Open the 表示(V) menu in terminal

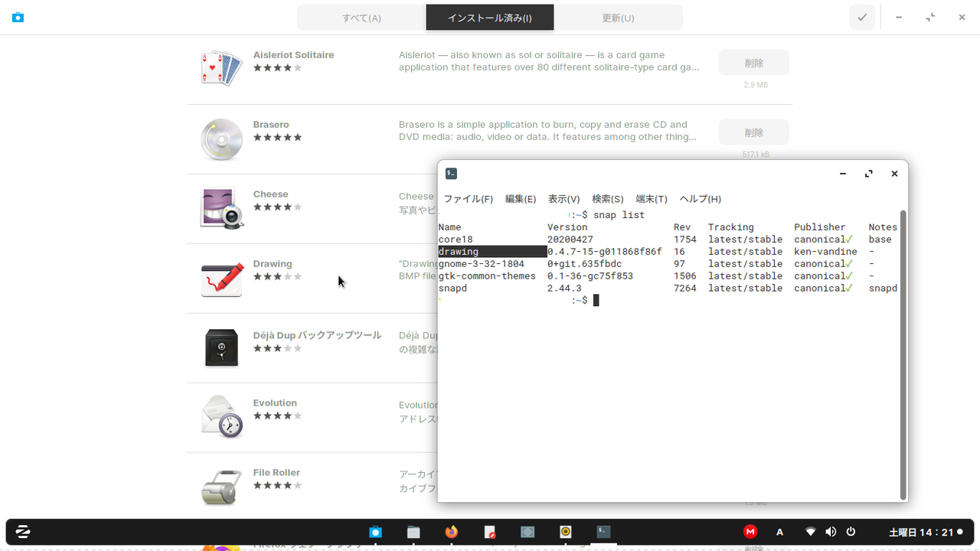click(564, 199)
